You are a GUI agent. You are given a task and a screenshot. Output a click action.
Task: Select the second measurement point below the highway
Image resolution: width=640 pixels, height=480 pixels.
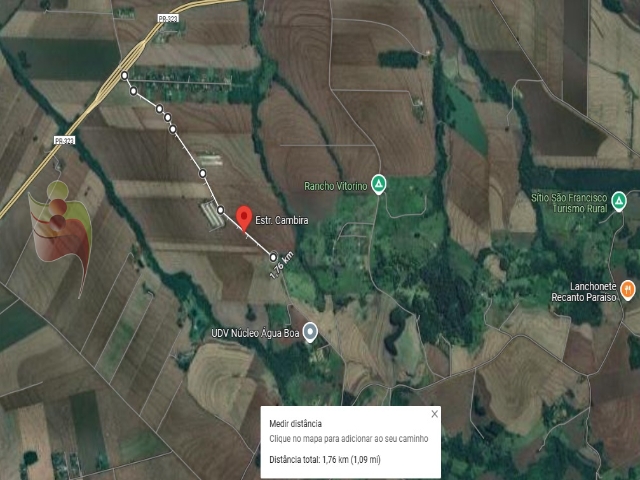click(133, 91)
